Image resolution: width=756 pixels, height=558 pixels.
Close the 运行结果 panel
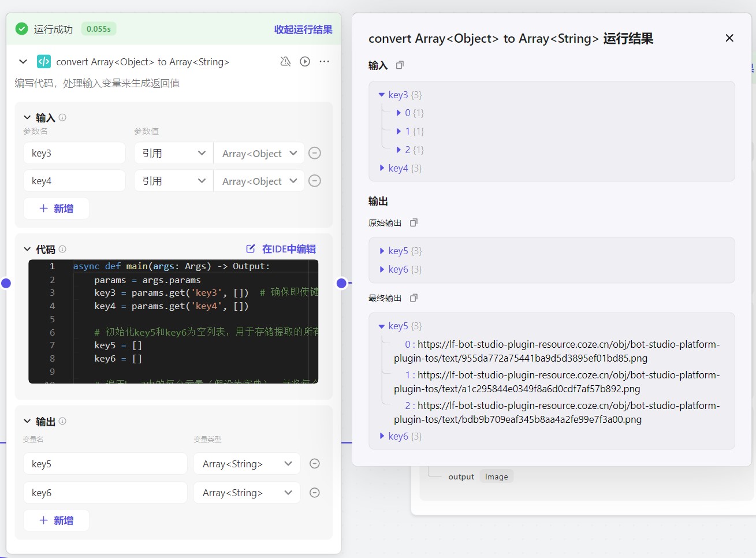[729, 38]
